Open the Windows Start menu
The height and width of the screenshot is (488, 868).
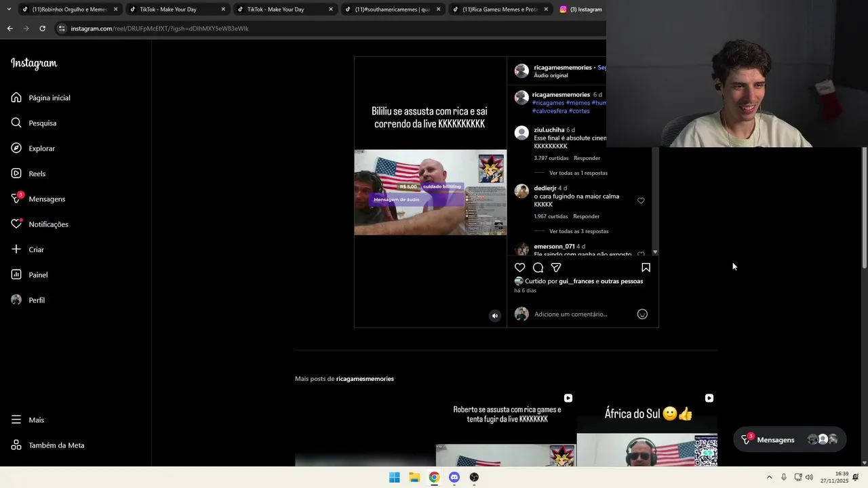[394, 477]
